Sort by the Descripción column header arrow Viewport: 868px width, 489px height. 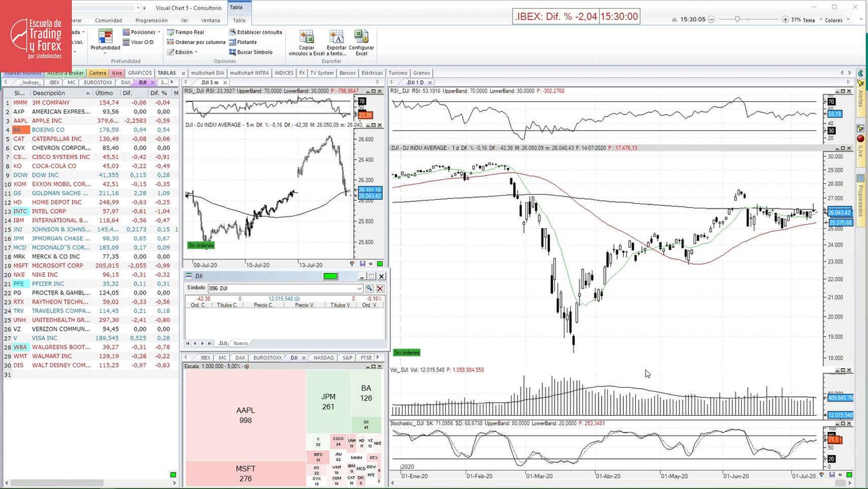coord(88,93)
